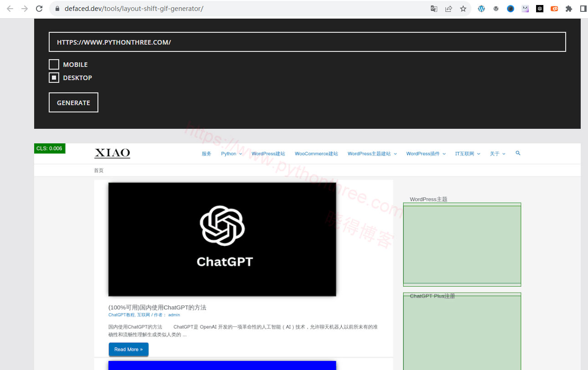Open the Extensions puzzle-piece menu
Viewport: 588px width, 370px height.
pos(569,9)
